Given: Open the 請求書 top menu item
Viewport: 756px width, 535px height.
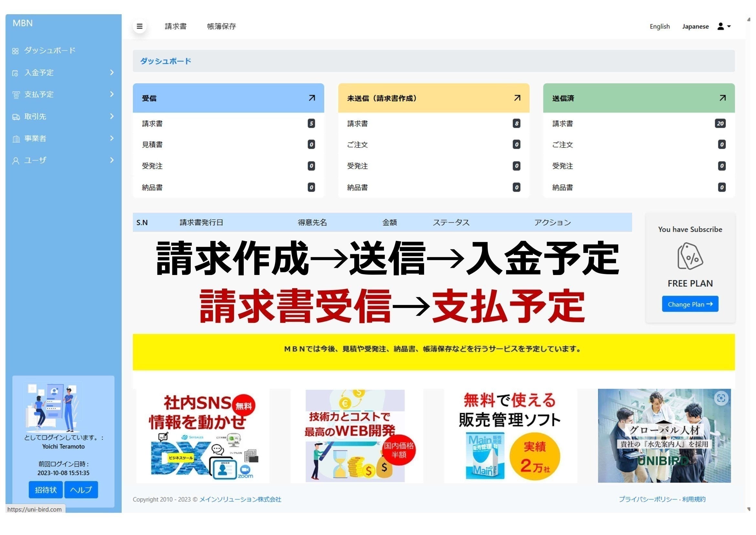Looking at the screenshot, I should click(176, 26).
